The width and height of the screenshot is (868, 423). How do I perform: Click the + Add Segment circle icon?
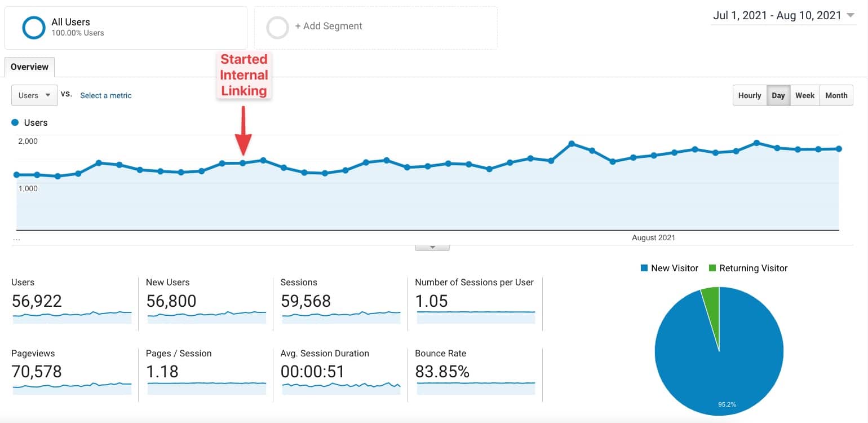pos(278,27)
